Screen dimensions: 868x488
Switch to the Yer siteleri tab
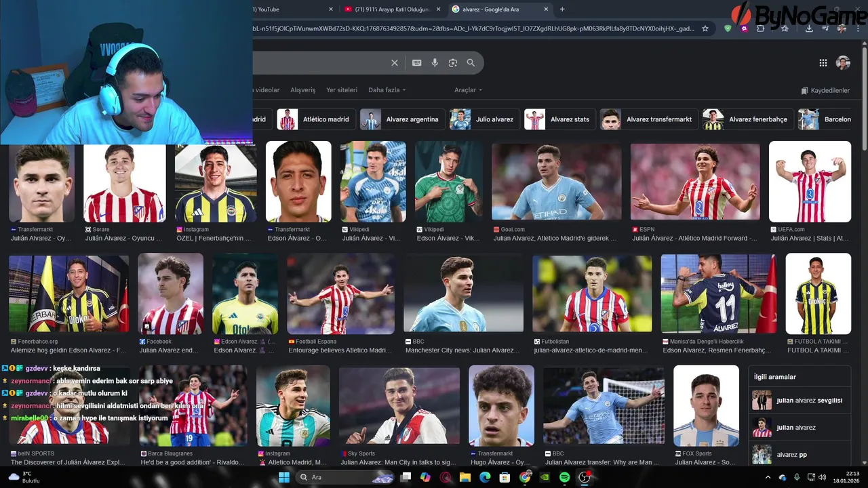coord(342,89)
